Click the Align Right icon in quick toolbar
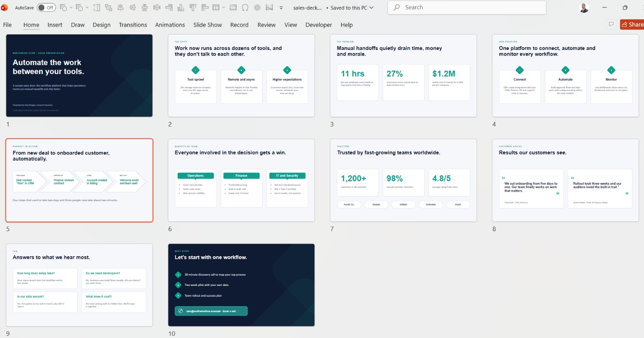The image size is (644, 338). [169, 8]
